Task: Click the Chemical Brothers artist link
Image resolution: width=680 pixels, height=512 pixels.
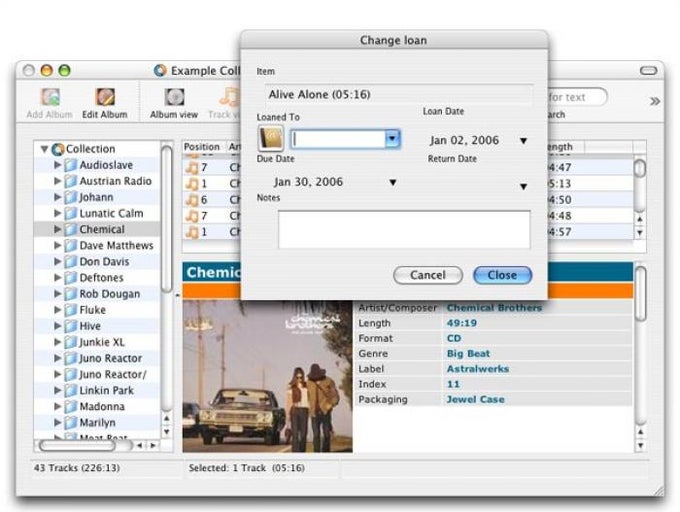Action: click(x=494, y=308)
